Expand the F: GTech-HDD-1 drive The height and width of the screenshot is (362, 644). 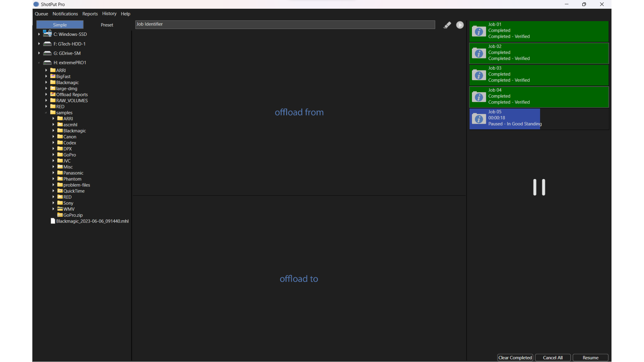[39, 44]
